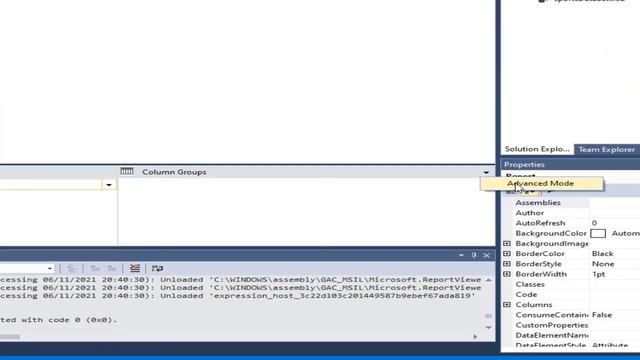Expand the BorderWidth property
The width and height of the screenshot is (640, 360).
click(507, 274)
